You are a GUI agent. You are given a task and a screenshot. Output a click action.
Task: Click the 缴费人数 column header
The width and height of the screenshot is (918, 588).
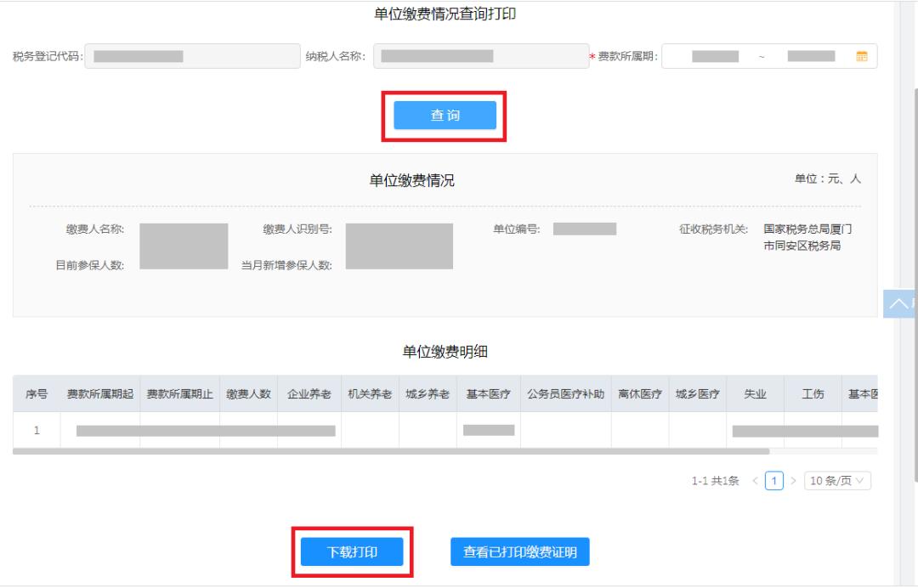point(247,393)
